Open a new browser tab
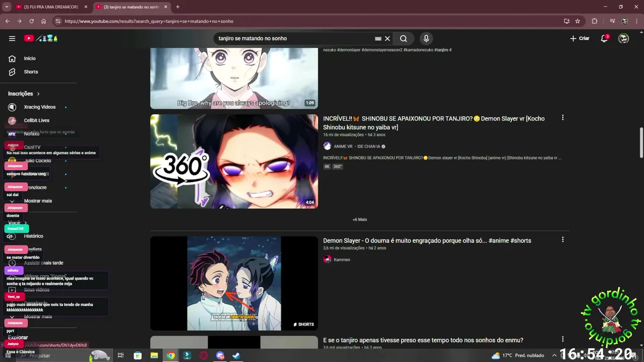 (178, 7)
